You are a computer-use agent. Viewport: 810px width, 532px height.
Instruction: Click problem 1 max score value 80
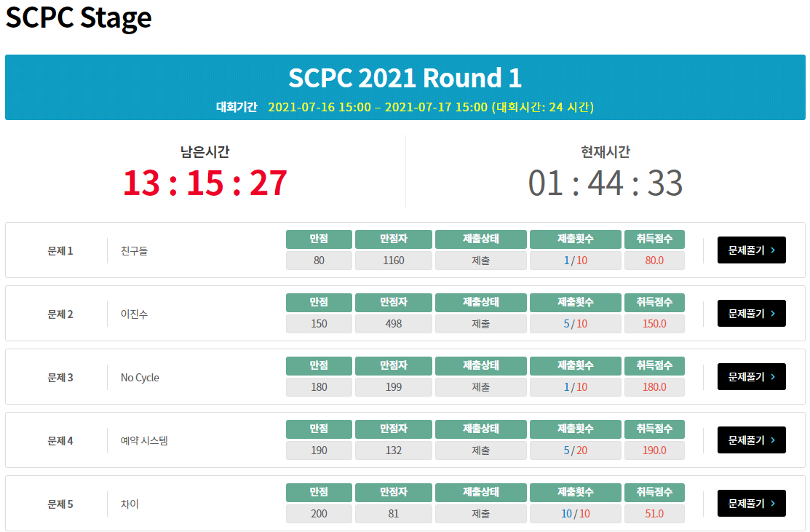point(319,261)
